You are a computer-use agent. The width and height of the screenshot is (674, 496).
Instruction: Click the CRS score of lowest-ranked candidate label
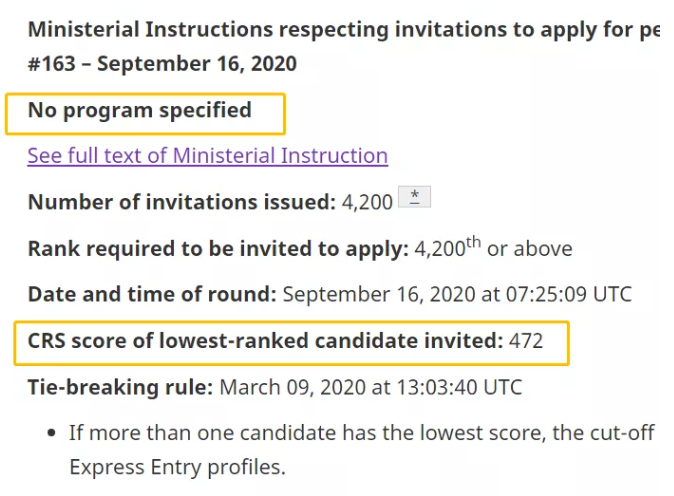[265, 341]
